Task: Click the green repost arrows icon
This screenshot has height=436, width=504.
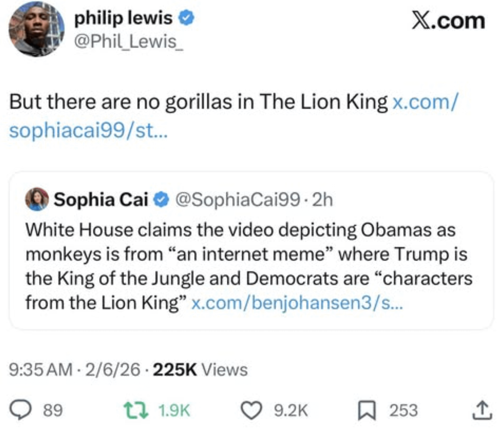Action: pos(135,410)
